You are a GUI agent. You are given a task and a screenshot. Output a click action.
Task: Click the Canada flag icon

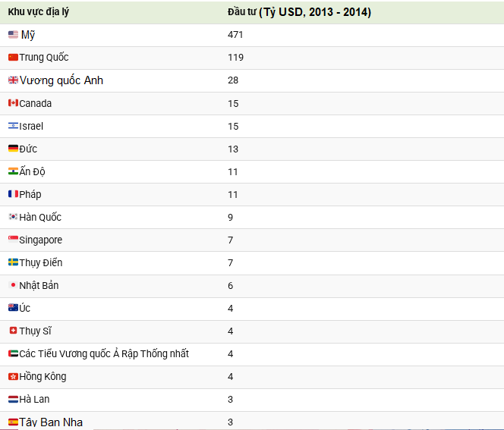pos(13,103)
